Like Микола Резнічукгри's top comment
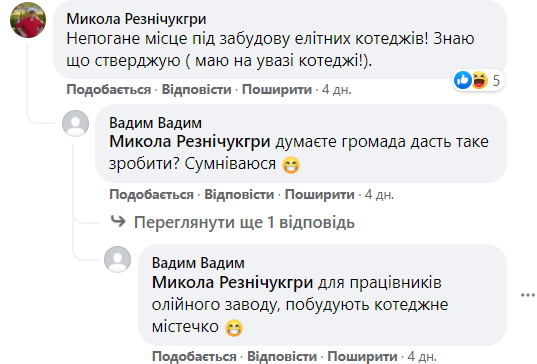The width and height of the screenshot is (537, 364). pos(109,90)
